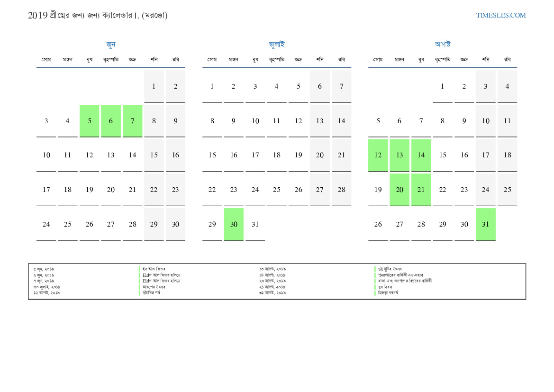The height and width of the screenshot is (392, 554).
Task: Select July 1 date cell
Action: tap(212, 86)
